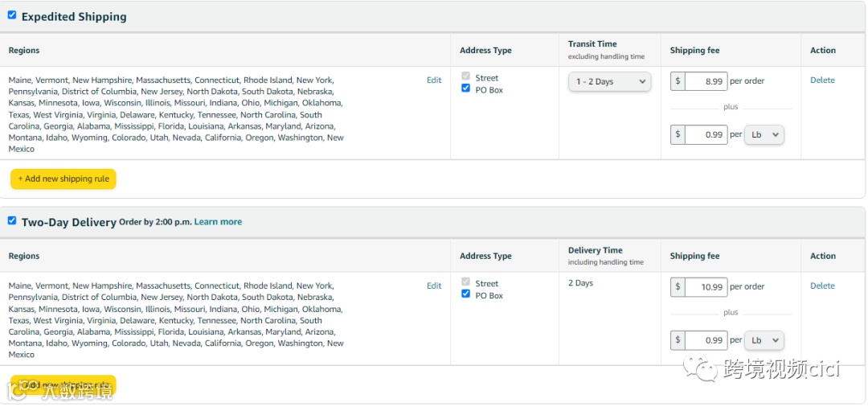Open the 1 - 2 Days transit dropdown
868x407 pixels.
pos(610,81)
